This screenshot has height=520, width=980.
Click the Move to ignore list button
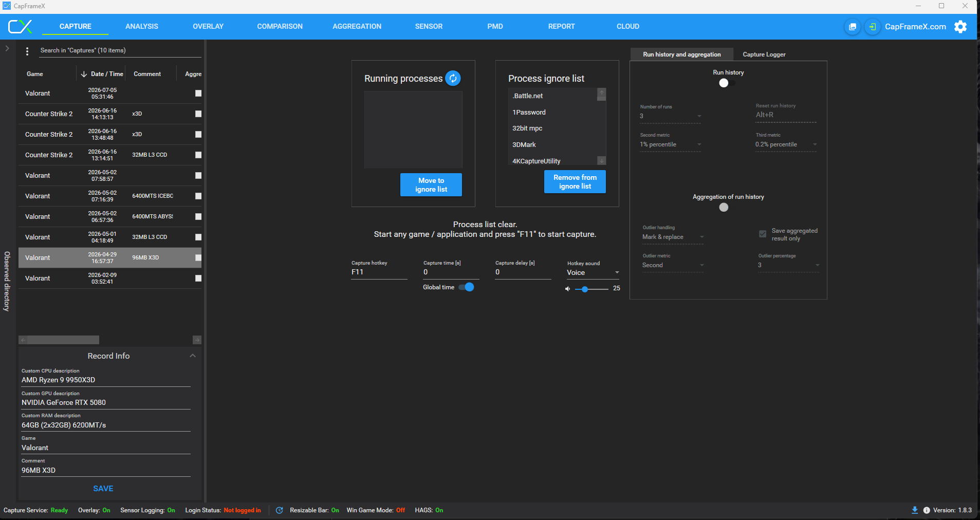(x=431, y=185)
